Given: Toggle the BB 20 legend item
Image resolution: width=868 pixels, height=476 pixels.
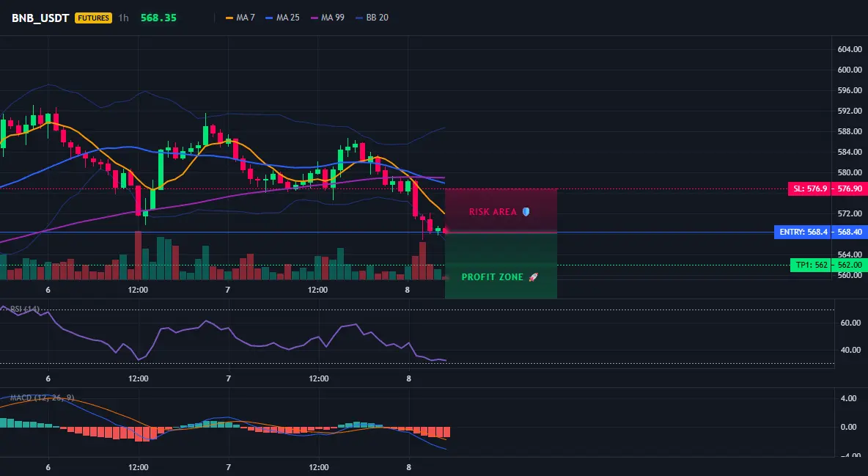Looking at the screenshot, I should pyautogui.click(x=372, y=18).
